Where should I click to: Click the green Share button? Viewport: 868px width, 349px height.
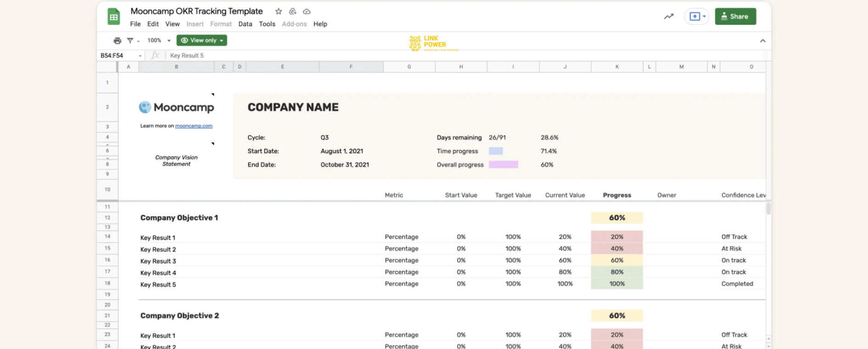click(x=735, y=17)
